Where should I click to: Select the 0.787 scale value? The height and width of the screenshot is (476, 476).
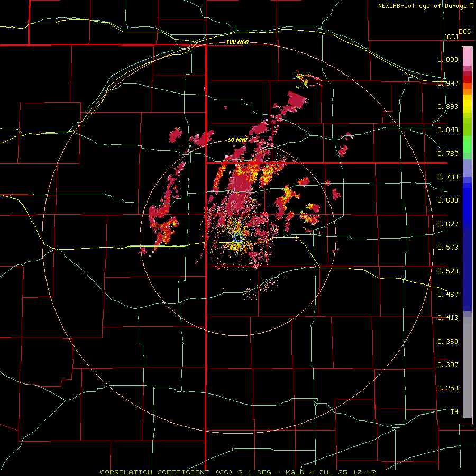448,153
